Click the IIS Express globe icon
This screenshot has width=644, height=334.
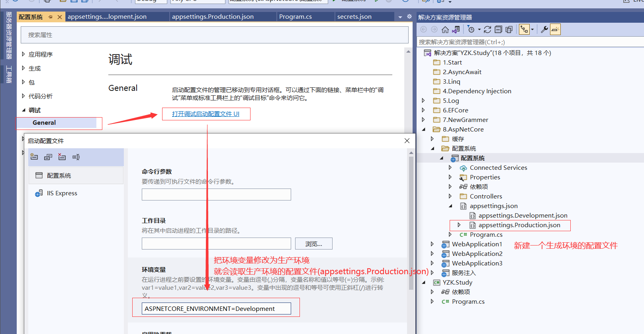(39, 193)
